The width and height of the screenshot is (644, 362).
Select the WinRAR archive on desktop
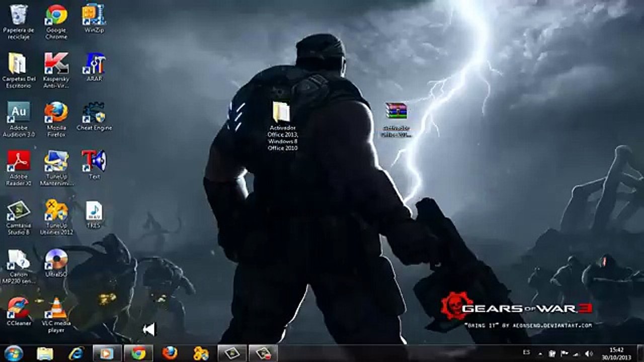pos(396,119)
